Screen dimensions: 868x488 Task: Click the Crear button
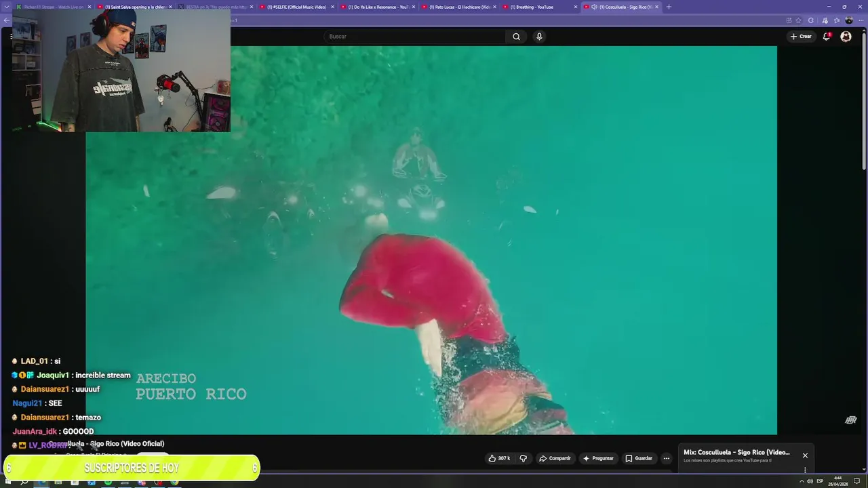point(801,37)
